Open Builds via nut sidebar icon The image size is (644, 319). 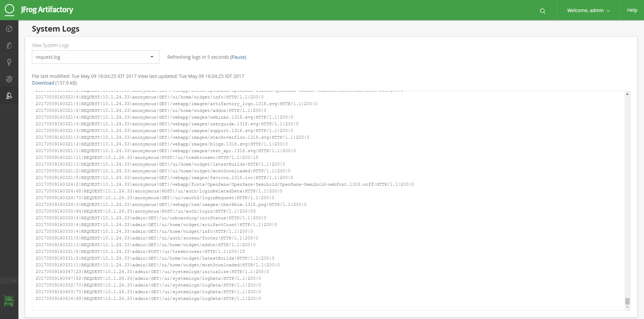(x=9, y=79)
